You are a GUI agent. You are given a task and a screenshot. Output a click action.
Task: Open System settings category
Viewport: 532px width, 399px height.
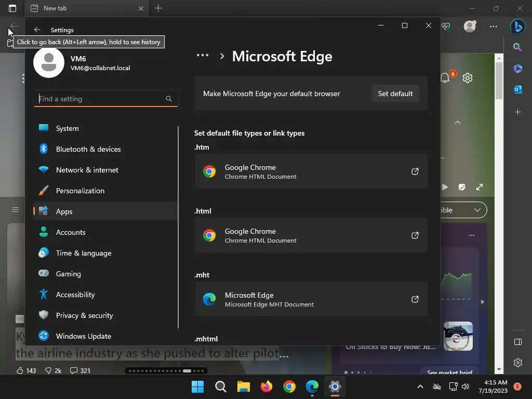click(105, 128)
